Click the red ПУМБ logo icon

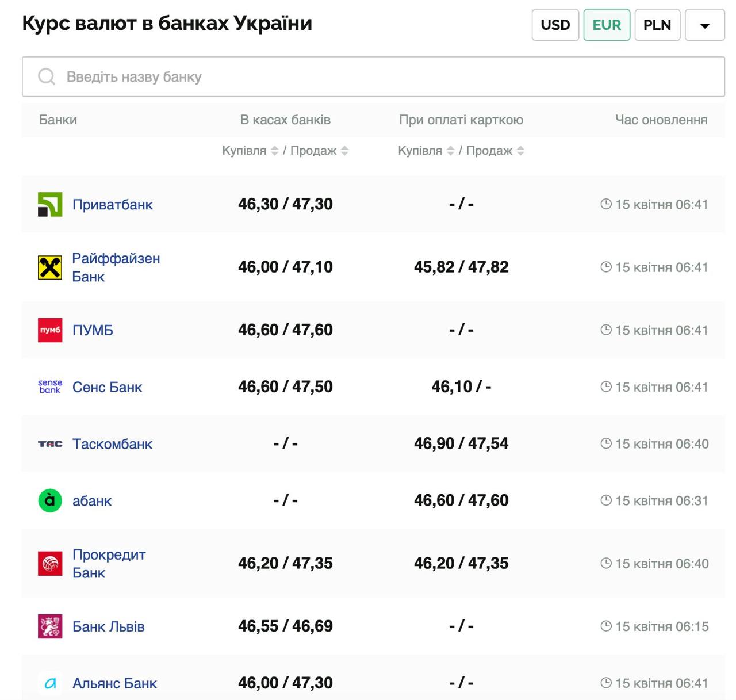pyautogui.click(x=50, y=330)
